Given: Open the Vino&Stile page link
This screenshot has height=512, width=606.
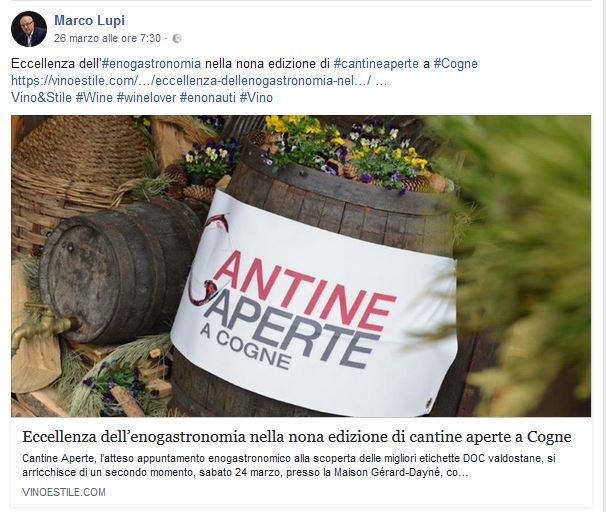Looking at the screenshot, I should [41, 97].
